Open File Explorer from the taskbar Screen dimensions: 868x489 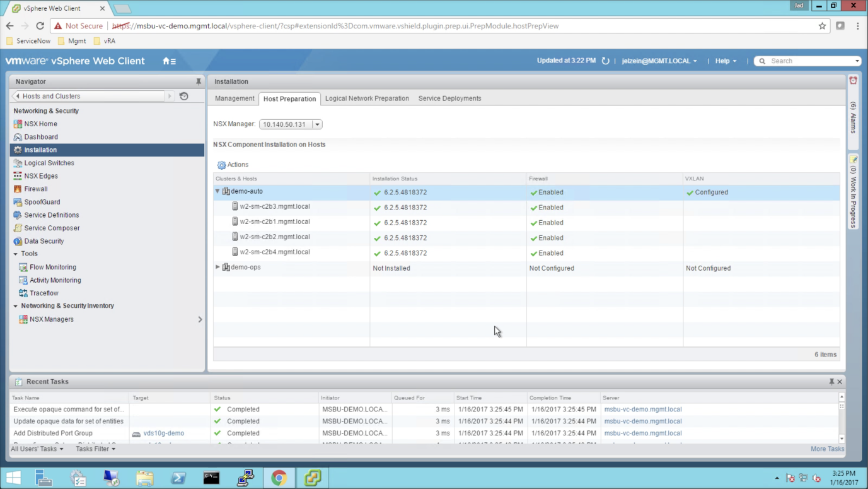pos(145,478)
